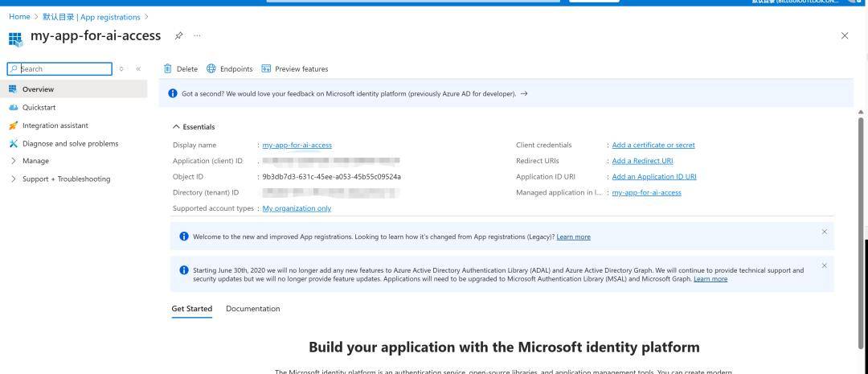Click info icon in Welcome App registrations banner

tap(184, 236)
